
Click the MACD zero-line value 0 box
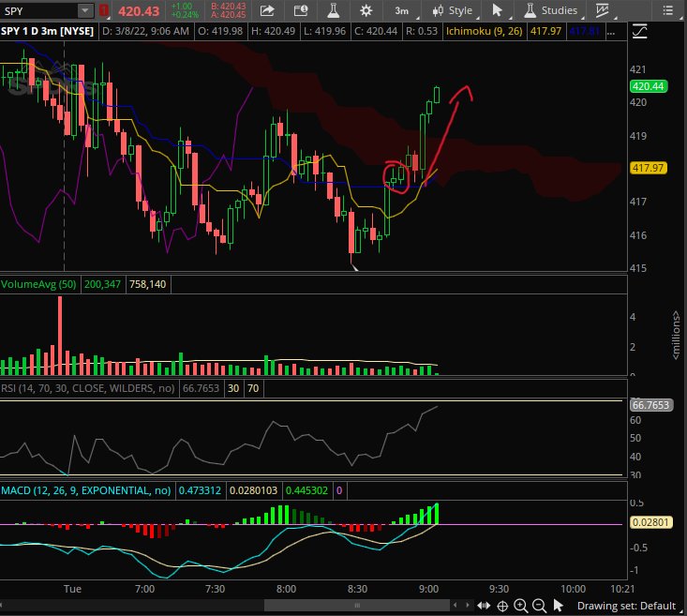[x=339, y=490]
